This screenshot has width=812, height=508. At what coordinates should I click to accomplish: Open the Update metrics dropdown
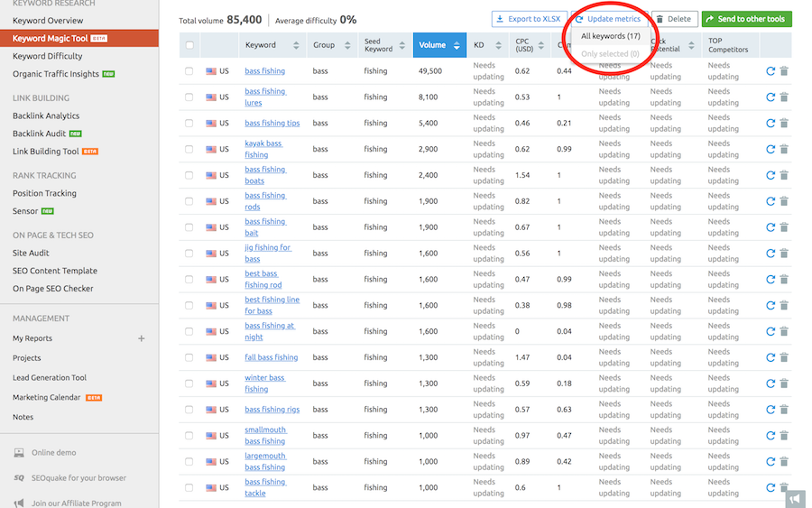click(x=608, y=19)
